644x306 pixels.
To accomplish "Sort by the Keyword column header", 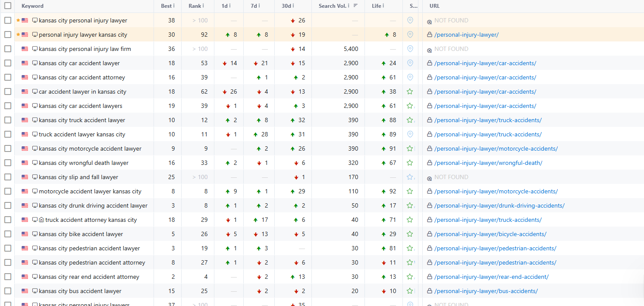I will point(32,6).
